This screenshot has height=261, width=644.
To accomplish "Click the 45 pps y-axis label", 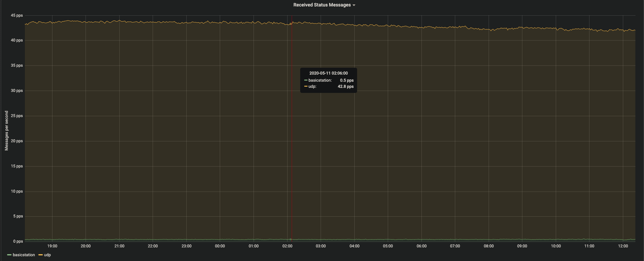I will point(17,15).
